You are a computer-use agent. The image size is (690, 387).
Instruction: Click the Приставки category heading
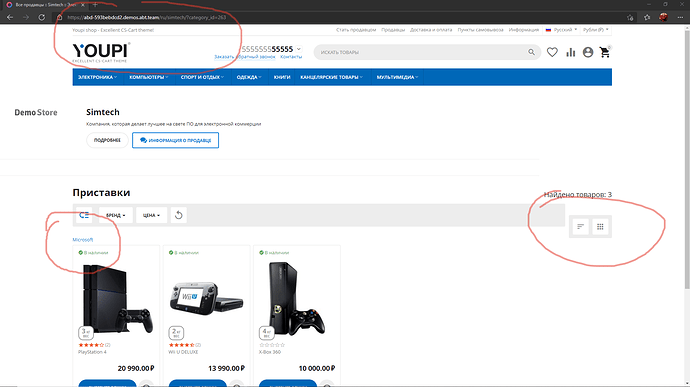point(101,192)
